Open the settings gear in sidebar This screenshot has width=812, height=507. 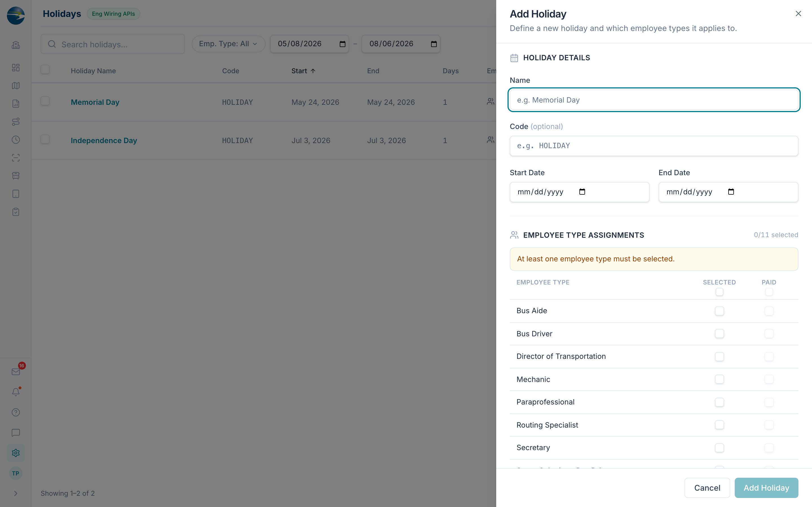click(16, 453)
